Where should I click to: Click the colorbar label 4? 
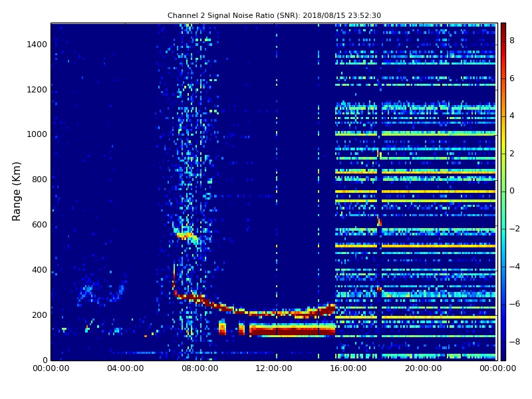click(512, 116)
